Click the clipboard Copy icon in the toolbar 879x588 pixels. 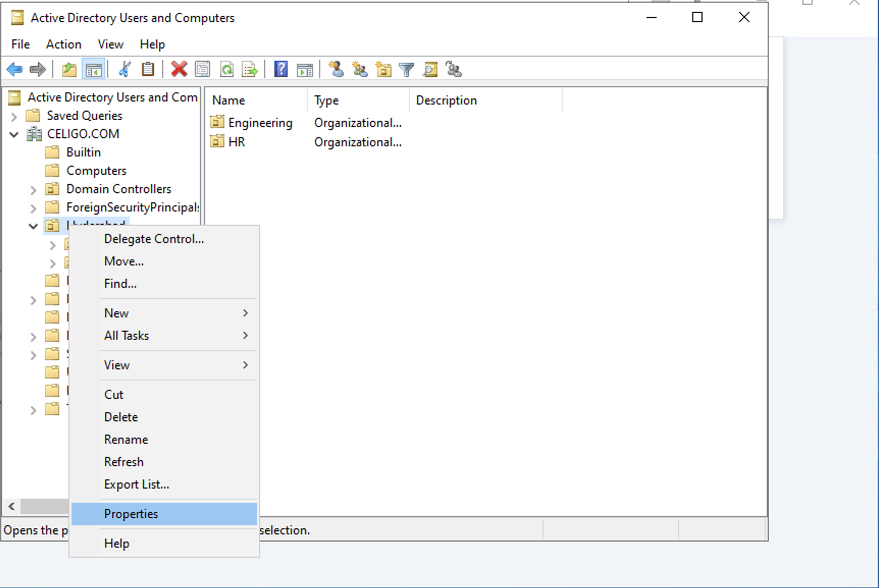tap(148, 69)
